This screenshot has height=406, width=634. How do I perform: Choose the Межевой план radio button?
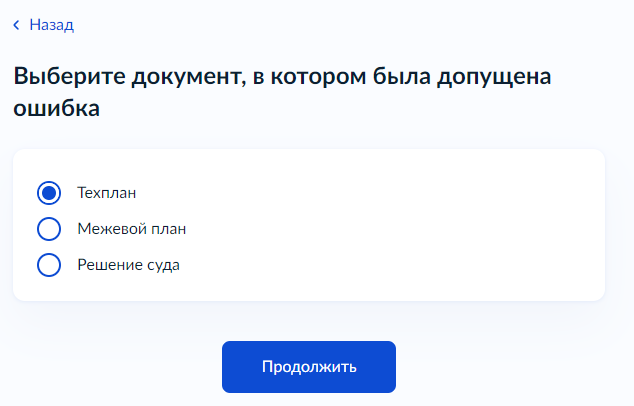tap(49, 229)
